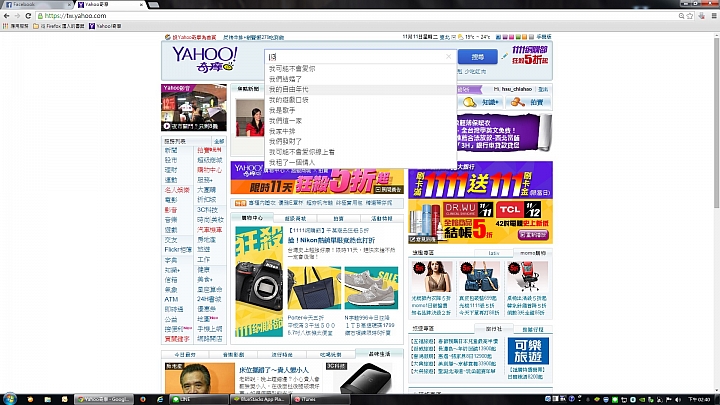Open the Windows Start orb
This screenshot has height=405, width=720.
9,399
